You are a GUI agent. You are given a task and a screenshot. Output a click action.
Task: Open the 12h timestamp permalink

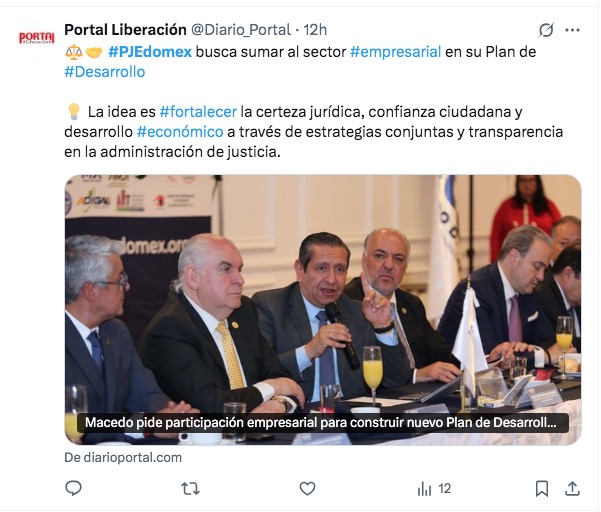[315, 30]
